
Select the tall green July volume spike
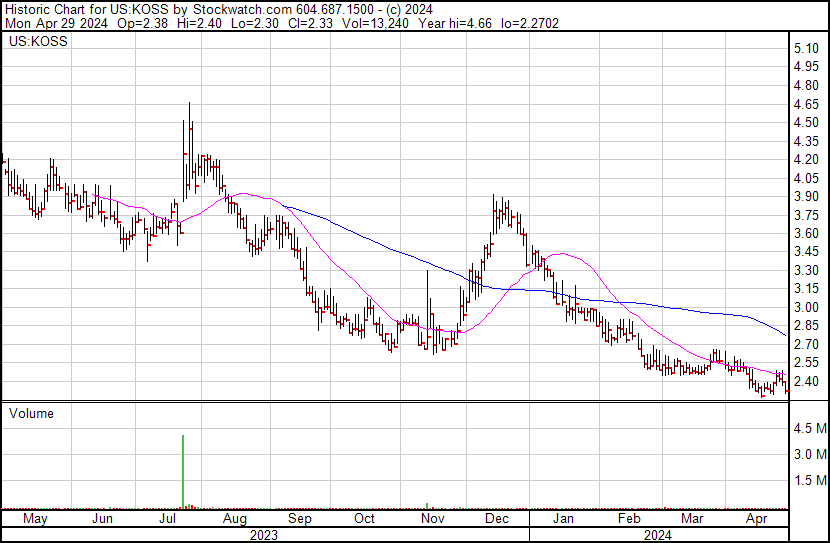pos(183,471)
